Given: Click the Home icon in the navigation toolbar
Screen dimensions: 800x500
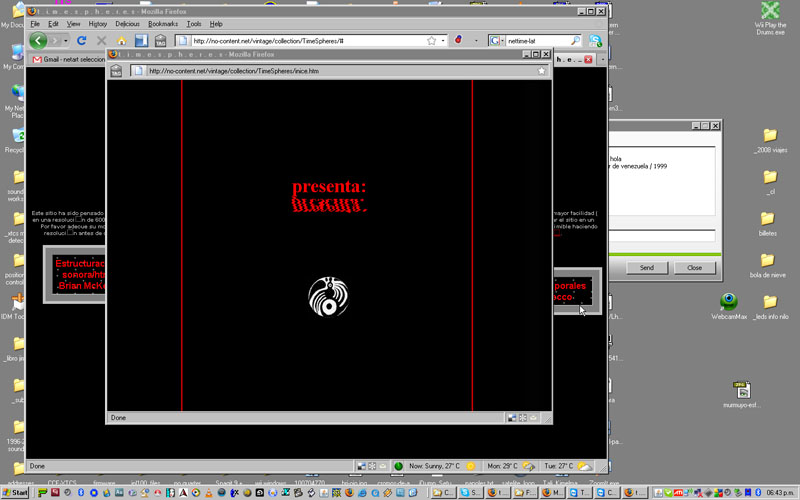Looking at the screenshot, I should [122, 41].
